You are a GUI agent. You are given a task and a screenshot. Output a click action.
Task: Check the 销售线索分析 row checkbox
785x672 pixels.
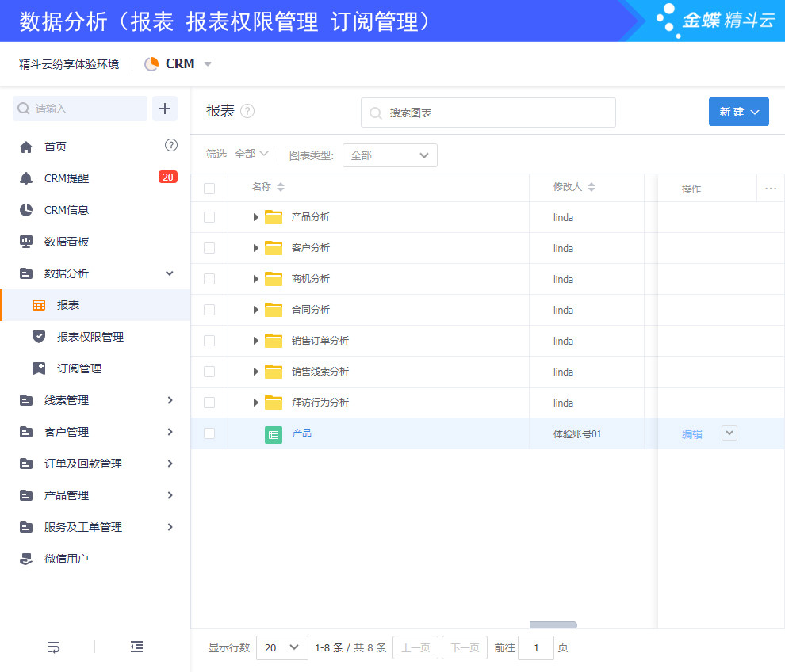pos(209,372)
